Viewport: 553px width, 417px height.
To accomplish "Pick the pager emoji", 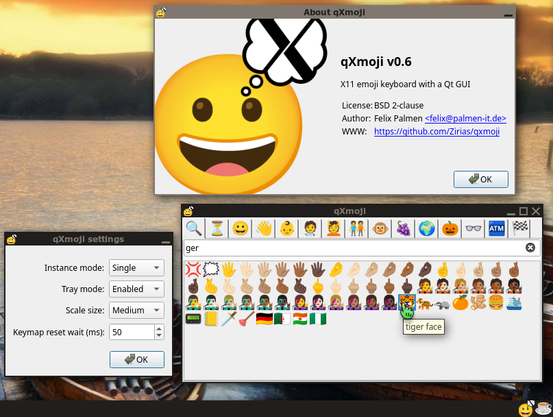I will pyautogui.click(x=193, y=319).
